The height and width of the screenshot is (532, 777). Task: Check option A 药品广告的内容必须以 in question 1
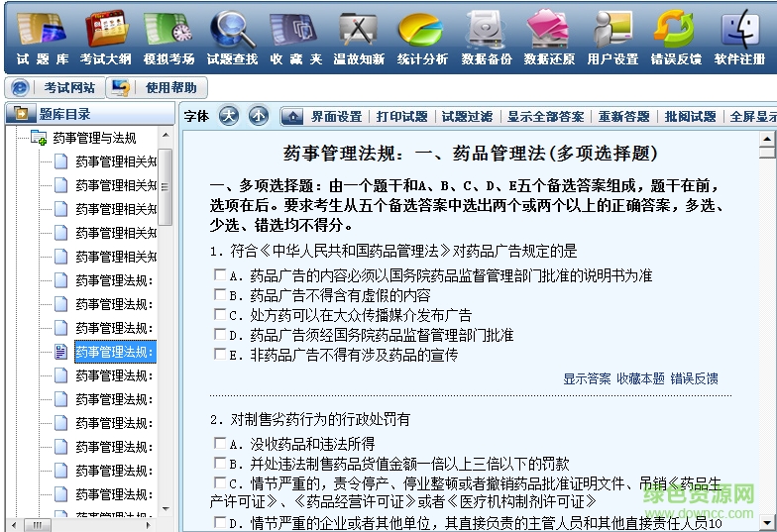click(220, 274)
